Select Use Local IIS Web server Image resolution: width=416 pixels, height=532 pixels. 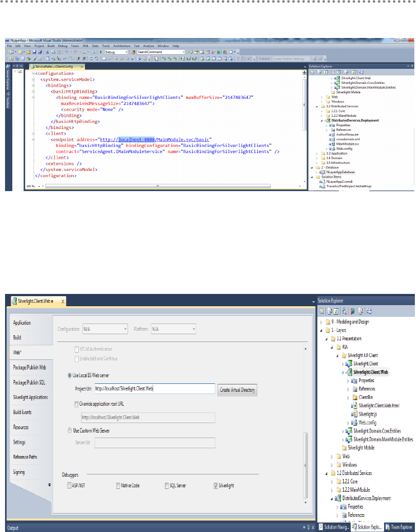coord(70,376)
